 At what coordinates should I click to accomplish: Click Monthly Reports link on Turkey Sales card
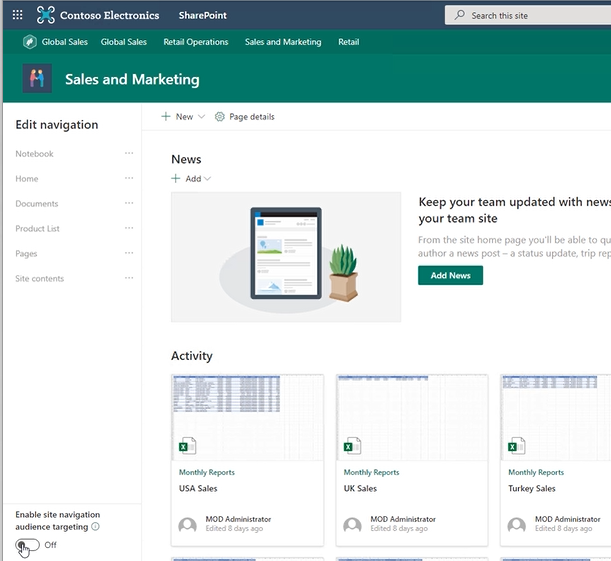point(536,472)
